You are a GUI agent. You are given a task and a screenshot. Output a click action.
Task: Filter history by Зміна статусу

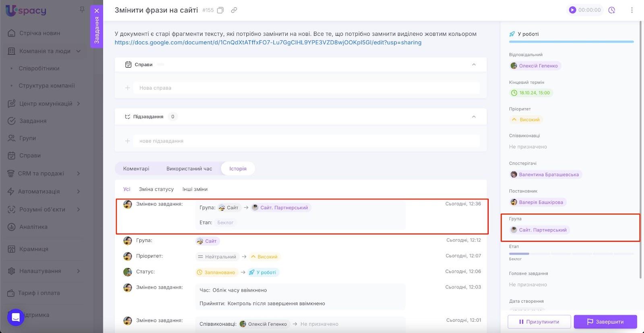[x=156, y=189]
